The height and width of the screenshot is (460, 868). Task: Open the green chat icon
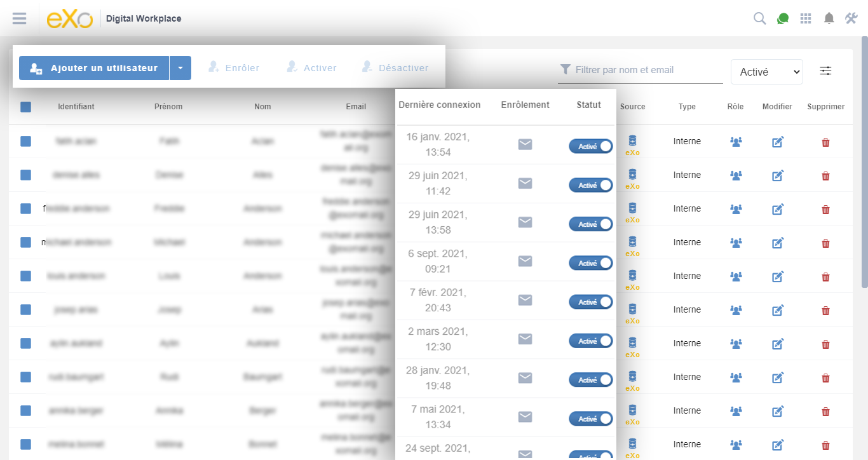783,18
